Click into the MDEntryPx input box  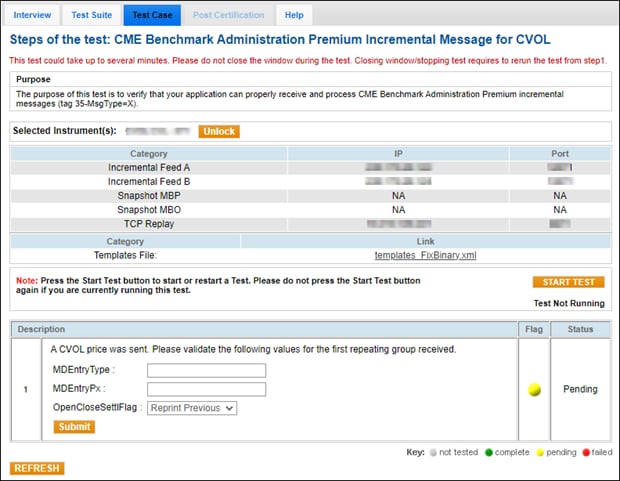[206, 389]
